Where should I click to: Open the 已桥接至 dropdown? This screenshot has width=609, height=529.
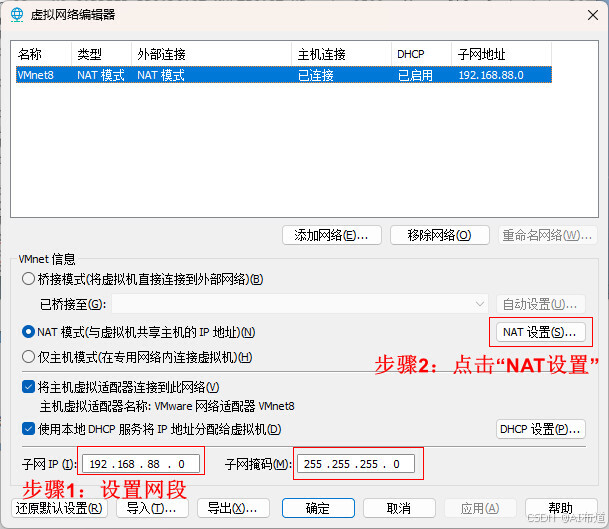pyautogui.click(x=300, y=304)
